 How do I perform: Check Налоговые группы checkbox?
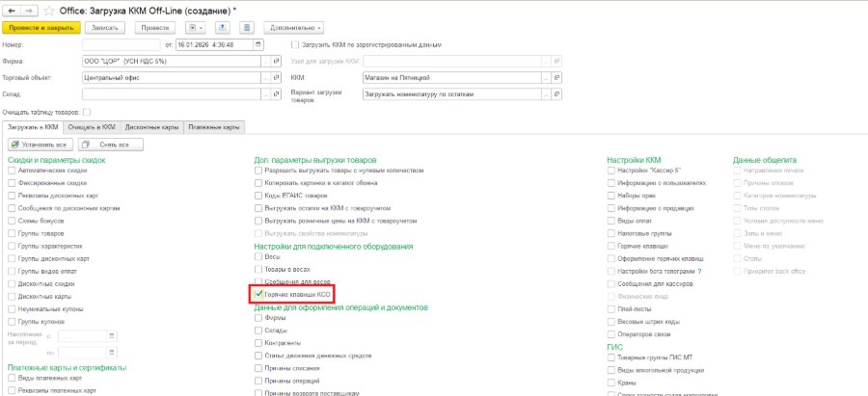coord(611,233)
